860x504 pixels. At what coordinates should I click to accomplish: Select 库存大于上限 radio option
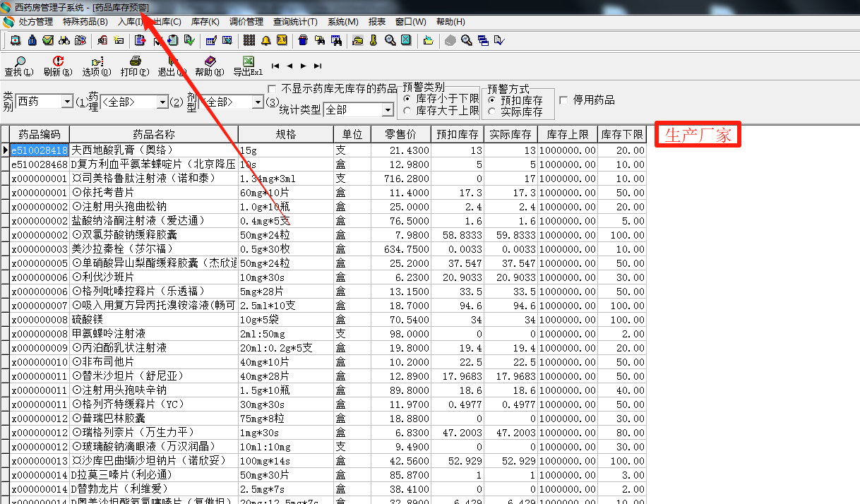pos(407,110)
